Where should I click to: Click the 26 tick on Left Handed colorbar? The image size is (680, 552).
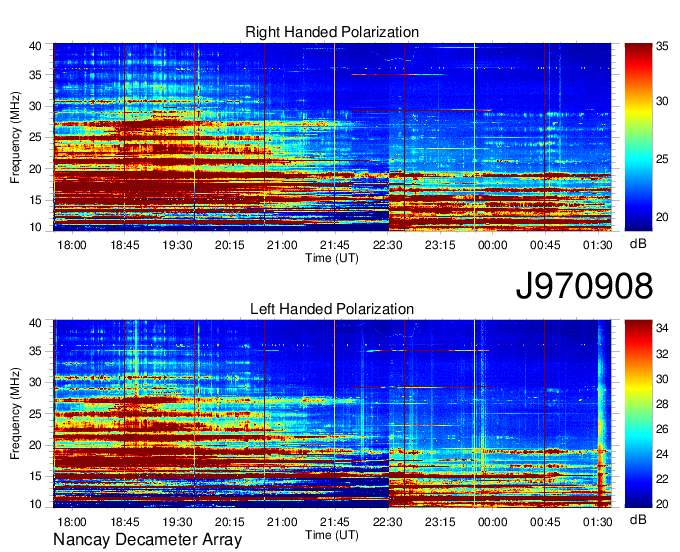tap(662, 429)
